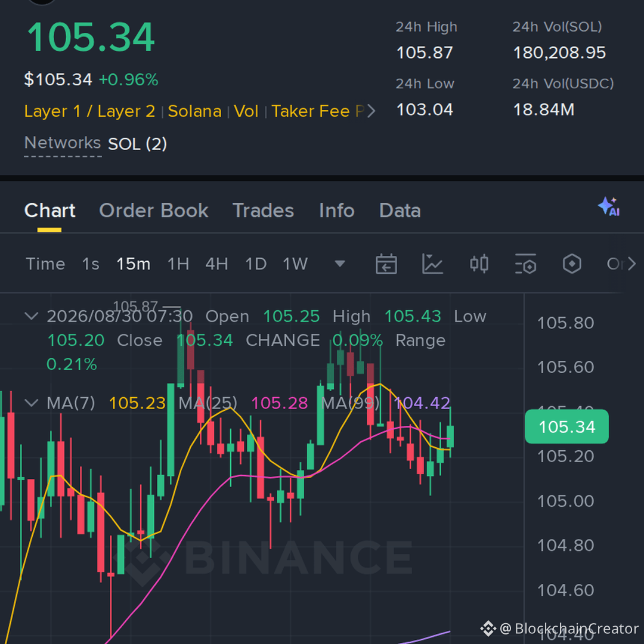Tap the 24h Vol(SOL) value 180,208.95

tap(559, 52)
